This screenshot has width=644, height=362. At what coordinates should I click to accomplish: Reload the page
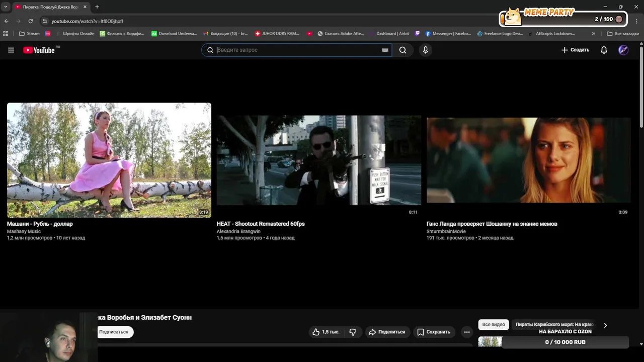[31, 21]
